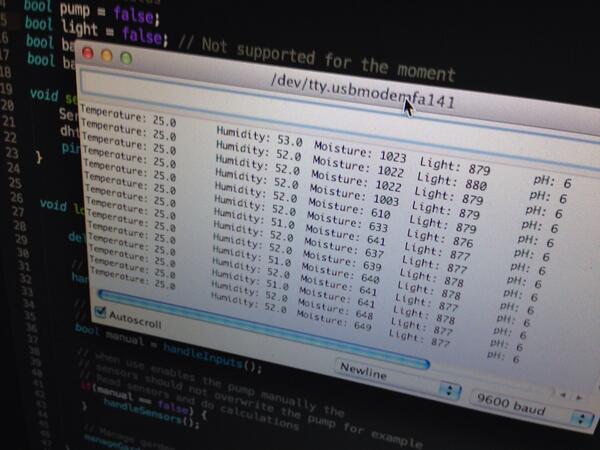Zoom serial monitor with green button
The width and height of the screenshot is (600, 450).
[x=126, y=58]
